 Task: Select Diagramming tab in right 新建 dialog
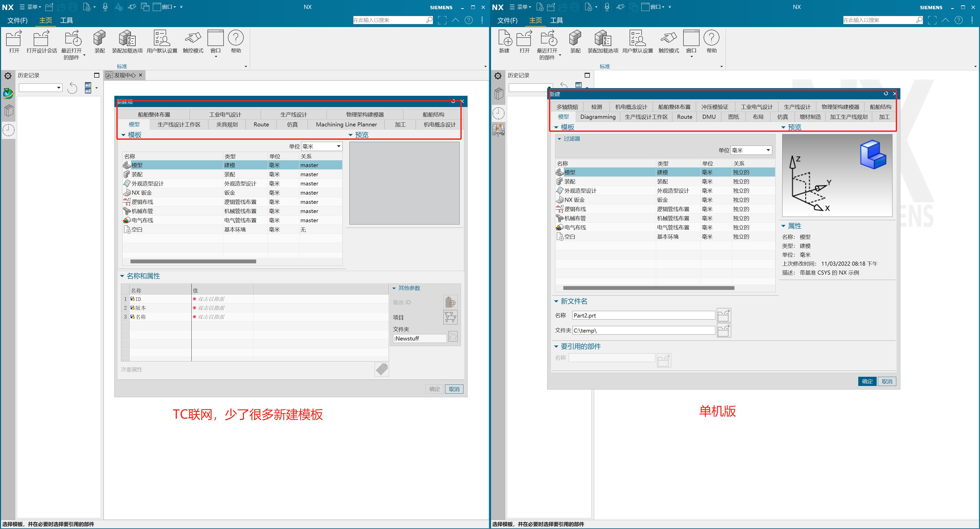point(598,117)
